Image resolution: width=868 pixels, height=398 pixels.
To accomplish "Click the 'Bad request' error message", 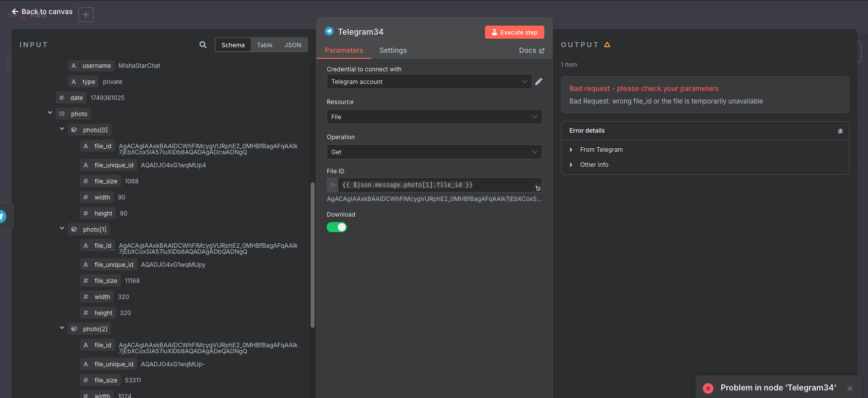I will tap(644, 88).
